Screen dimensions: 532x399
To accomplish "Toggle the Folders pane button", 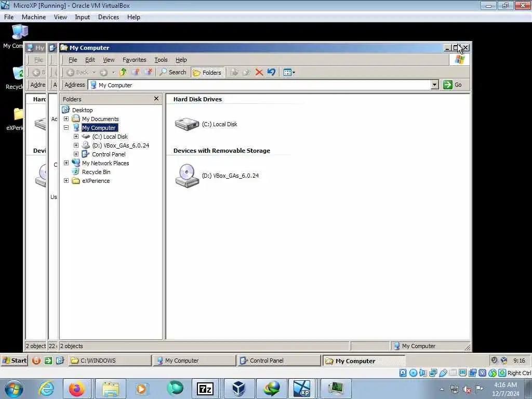I will tap(208, 72).
